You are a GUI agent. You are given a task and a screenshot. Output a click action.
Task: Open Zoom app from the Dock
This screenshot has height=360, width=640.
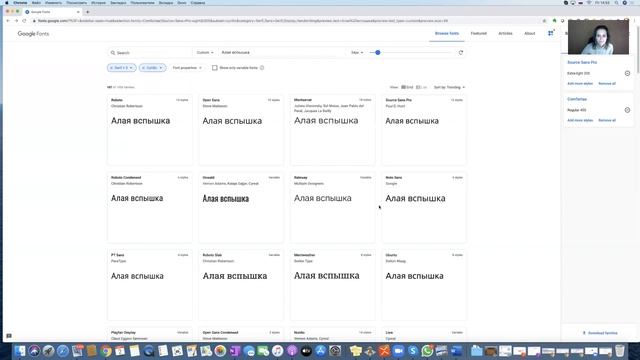(398, 351)
